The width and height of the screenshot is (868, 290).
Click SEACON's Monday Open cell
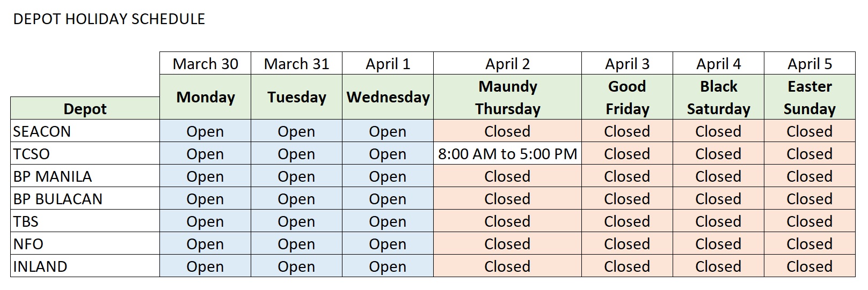pos(205,131)
